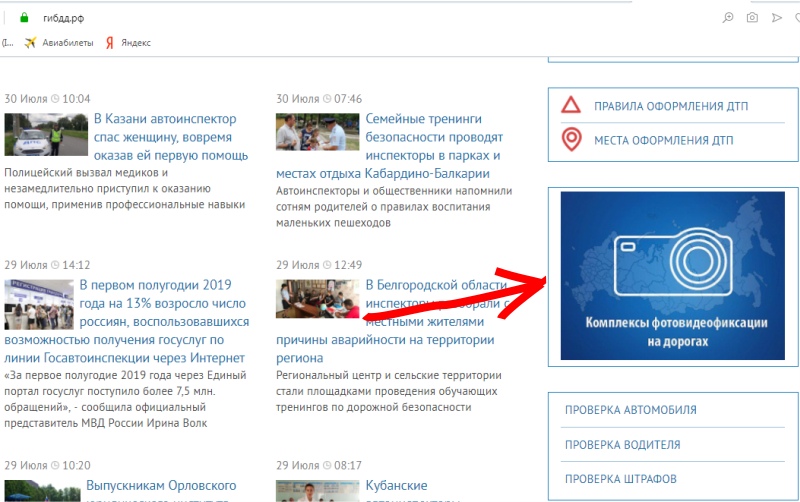The image size is (800, 502).
Task: Click the camera snapshot icon in address bar
Action: pos(752,17)
